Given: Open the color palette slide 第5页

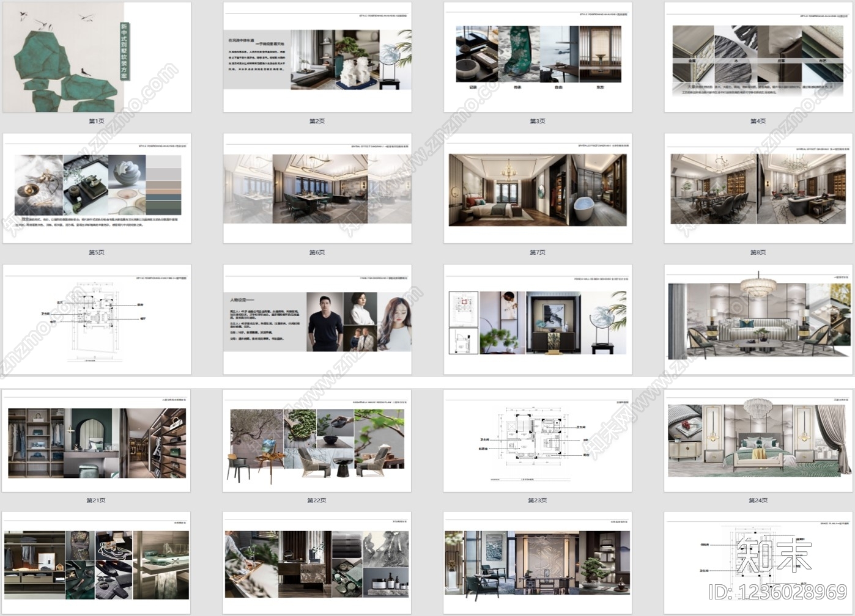Looking at the screenshot, I should [x=97, y=188].
